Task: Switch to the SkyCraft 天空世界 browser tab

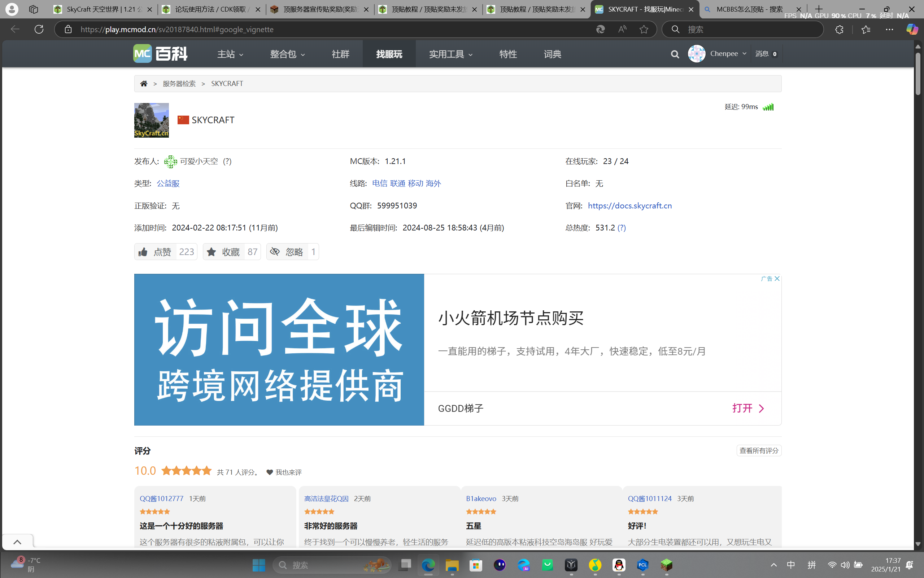Action: (103, 9)
